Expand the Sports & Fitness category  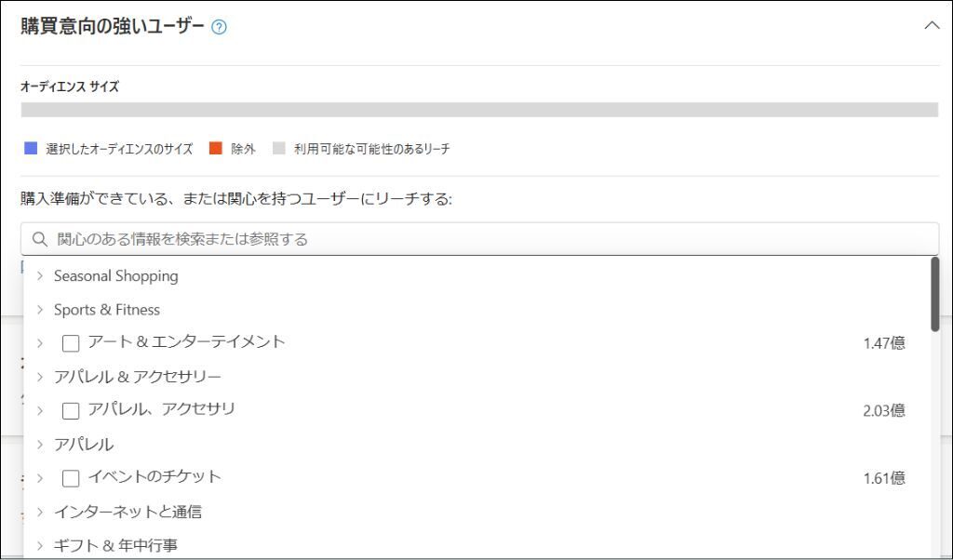40,310
